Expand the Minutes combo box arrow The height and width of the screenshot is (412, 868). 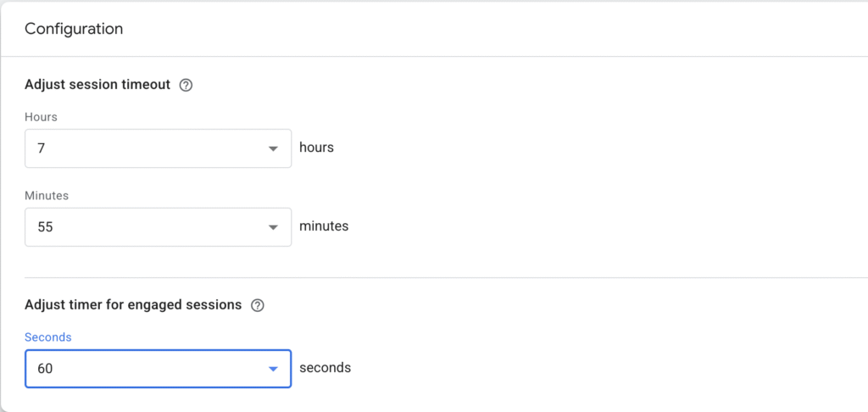tap(273, 227)
